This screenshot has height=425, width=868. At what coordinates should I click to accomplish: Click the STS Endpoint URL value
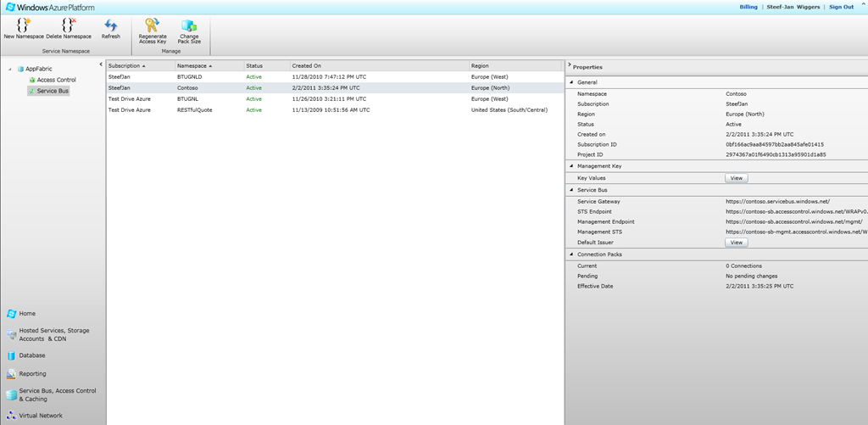coord(797,212)
